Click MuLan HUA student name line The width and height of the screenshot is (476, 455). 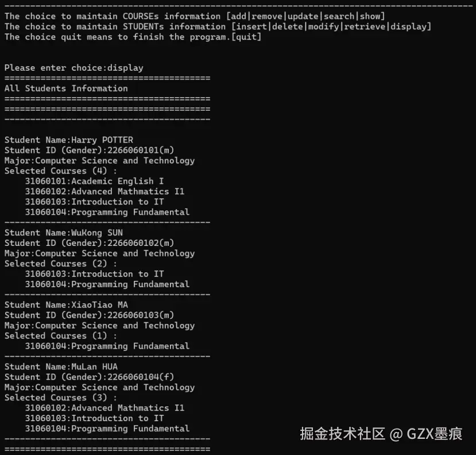tap(61, 367)
